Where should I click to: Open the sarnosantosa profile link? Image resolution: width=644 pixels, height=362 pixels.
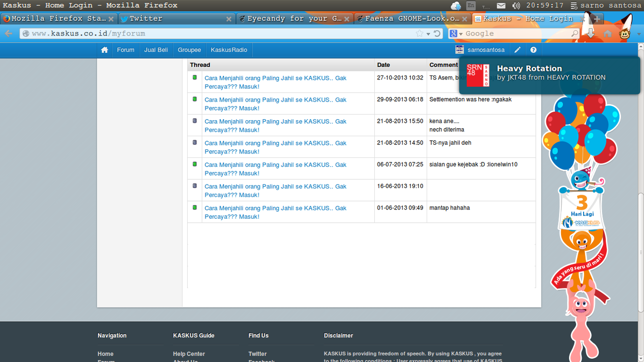486,50
